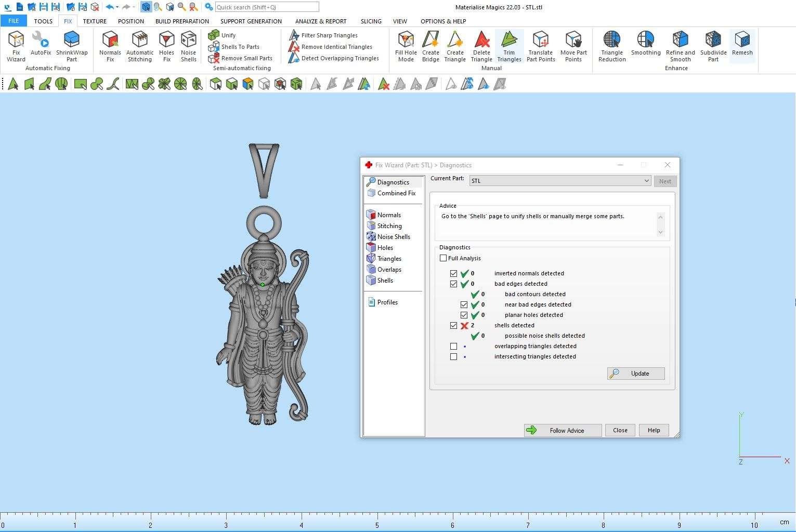This screenshot has height=532, width=796.
Task: Enable the Full Analysis checkbox
Action: [x=443, y=258]
